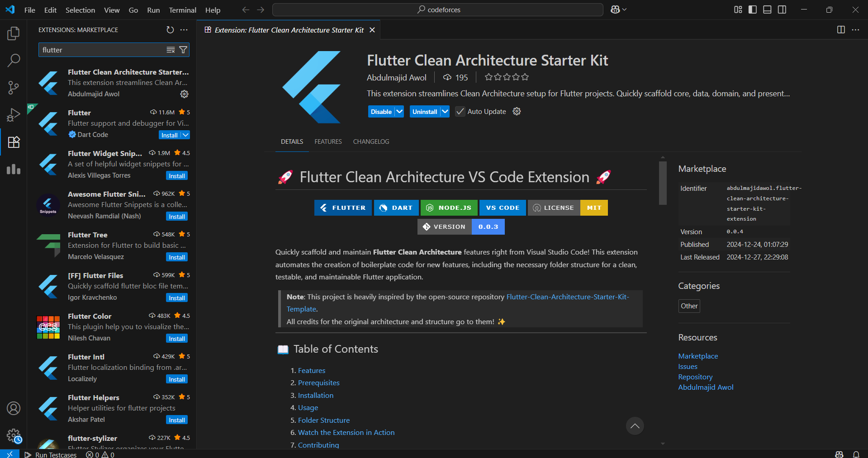This screenshot has height=458, width=868.
Task: Open the Terminal menu
Action: (182, 10)
